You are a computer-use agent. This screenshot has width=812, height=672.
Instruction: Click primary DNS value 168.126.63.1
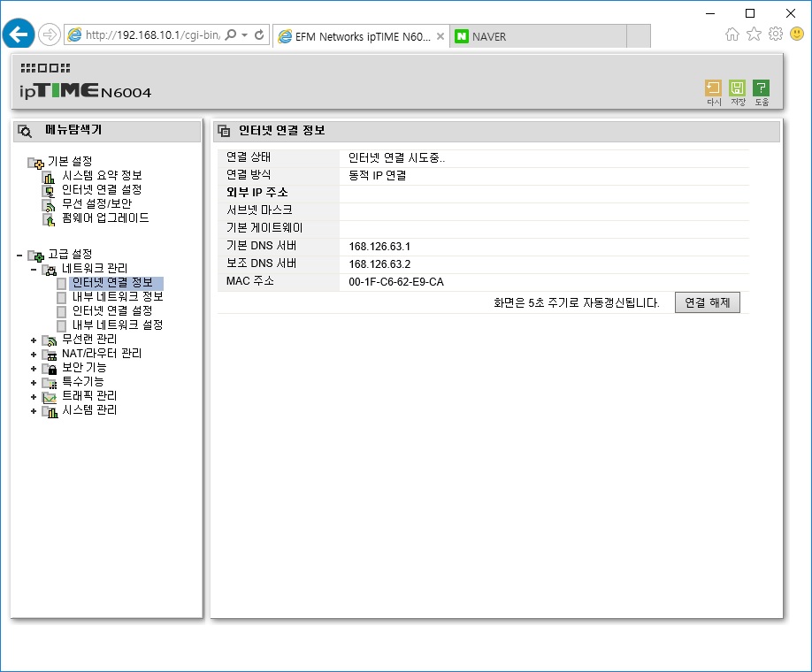379,247
